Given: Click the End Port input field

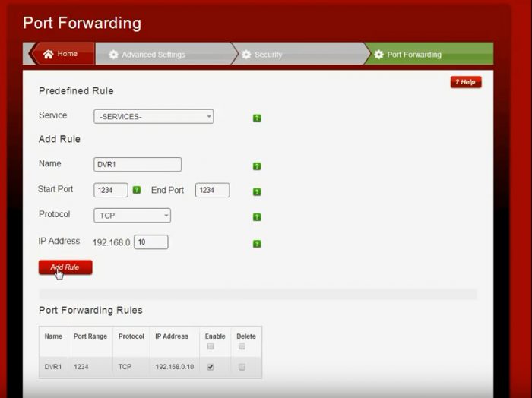Looking at the screenshot, I should [x=212, y=191].
